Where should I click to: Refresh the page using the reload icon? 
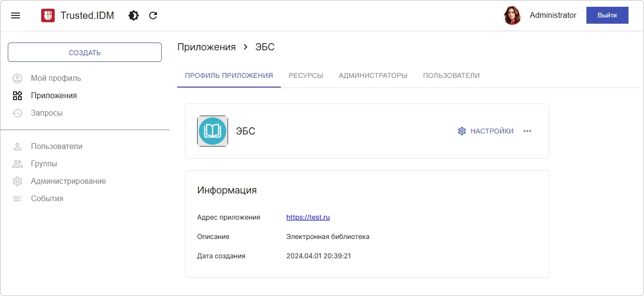point(153,15)
